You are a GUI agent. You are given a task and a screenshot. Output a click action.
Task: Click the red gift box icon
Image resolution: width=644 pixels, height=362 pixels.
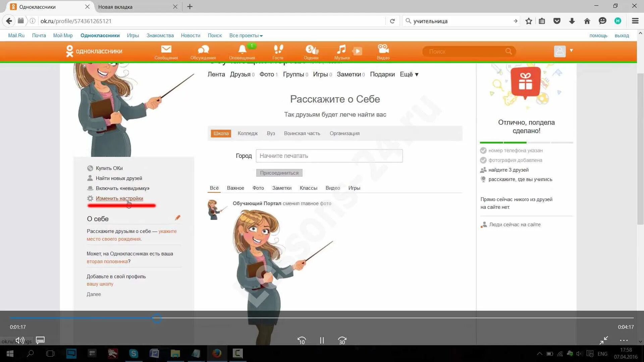(525, 83)
